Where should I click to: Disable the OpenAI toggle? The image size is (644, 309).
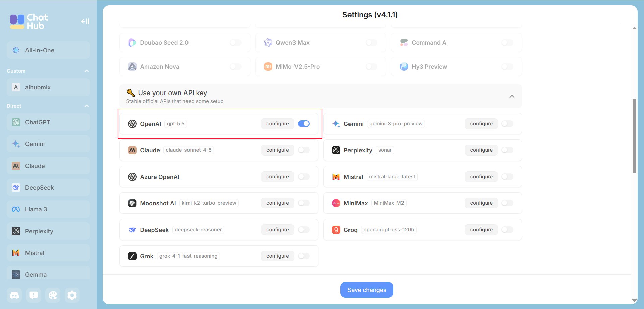(304, 124)
